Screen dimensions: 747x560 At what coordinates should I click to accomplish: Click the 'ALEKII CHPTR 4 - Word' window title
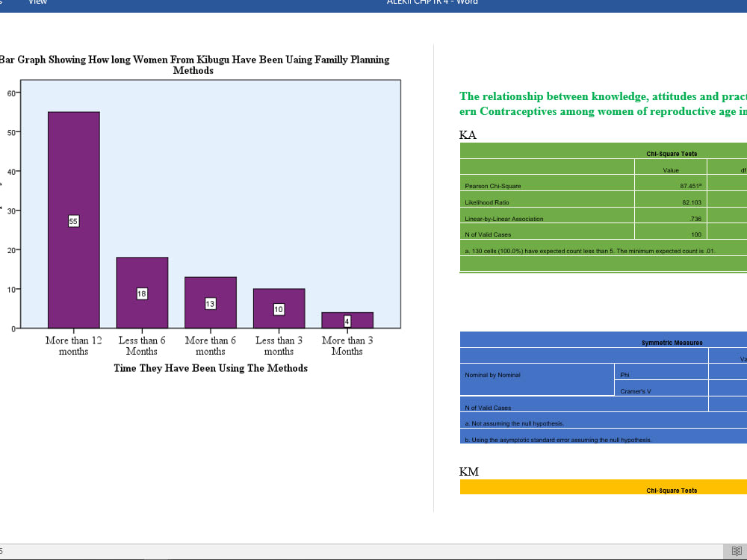tap(432, 2)
